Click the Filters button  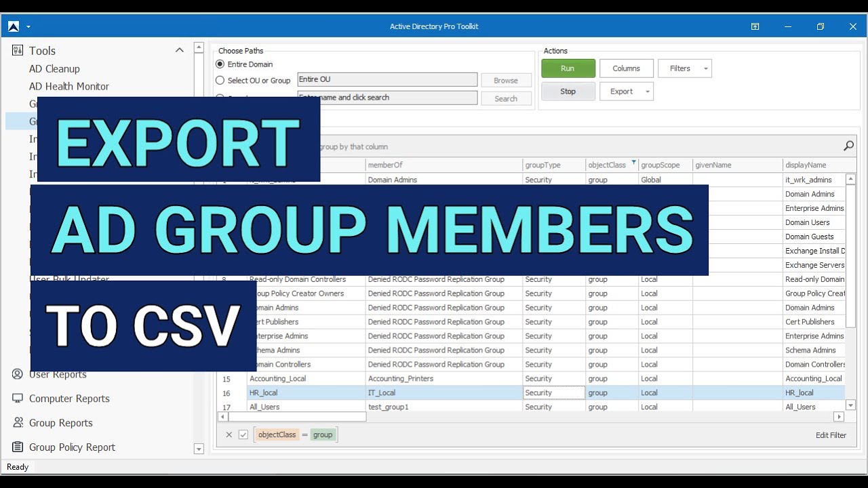[679, 68]
